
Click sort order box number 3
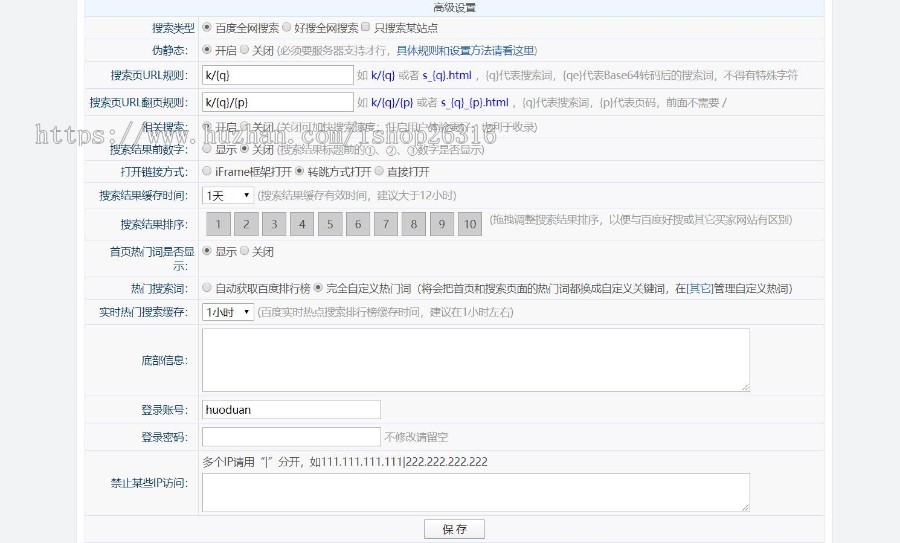click(274, 224)
